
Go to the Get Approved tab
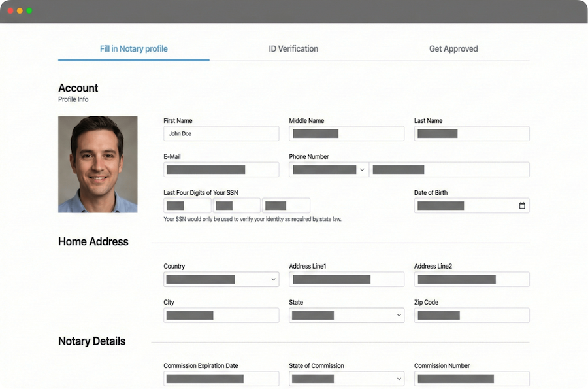(x=453, y=49)
